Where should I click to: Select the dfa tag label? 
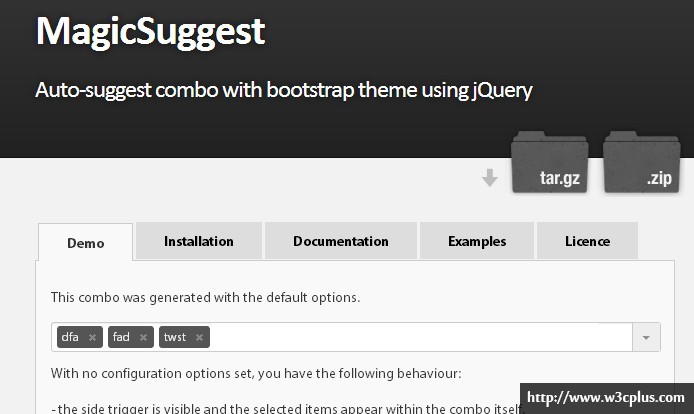(x=70, y=338)
